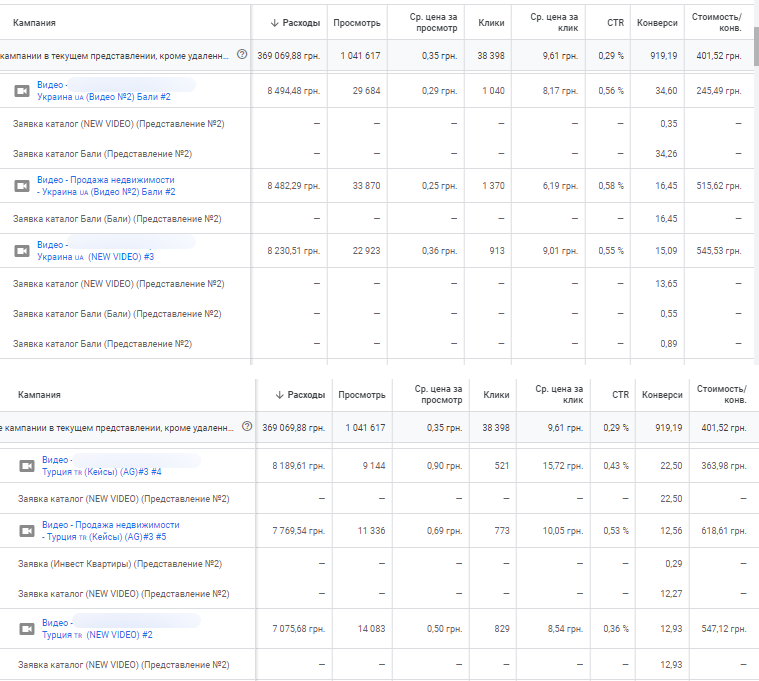Click the 9,01 грн. average click price cell

coord(560,251)
